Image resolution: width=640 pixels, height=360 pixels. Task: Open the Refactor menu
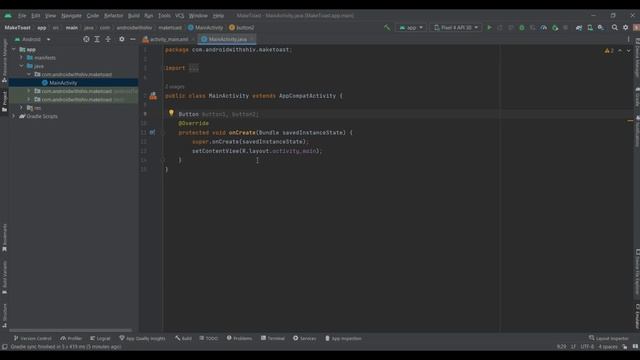[113, 16]
